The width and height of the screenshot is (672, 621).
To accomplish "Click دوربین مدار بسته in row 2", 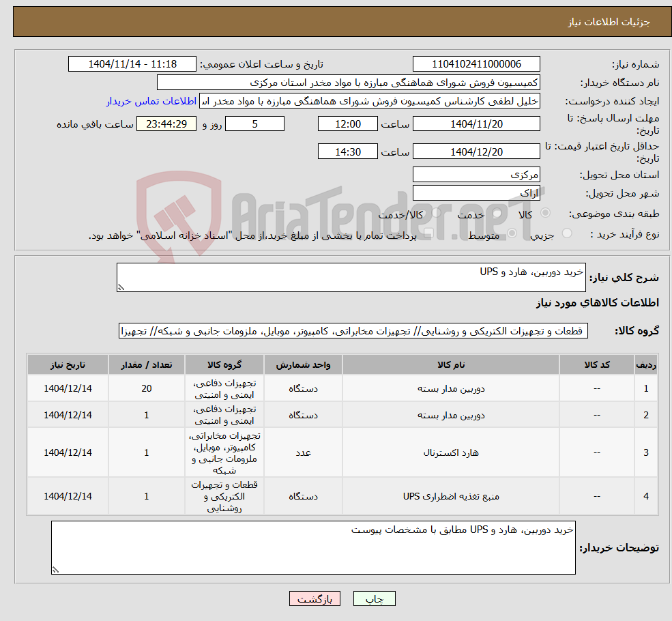I will click(x=451, y=416).
